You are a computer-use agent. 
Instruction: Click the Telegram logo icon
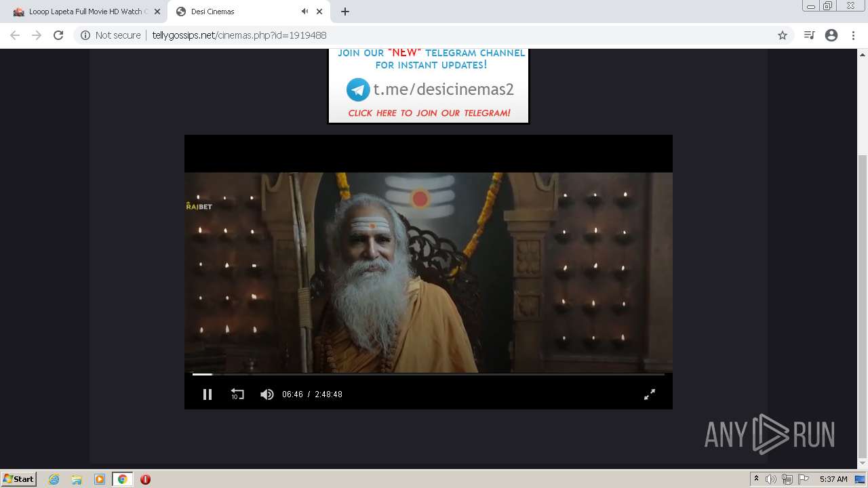(358, 89)
